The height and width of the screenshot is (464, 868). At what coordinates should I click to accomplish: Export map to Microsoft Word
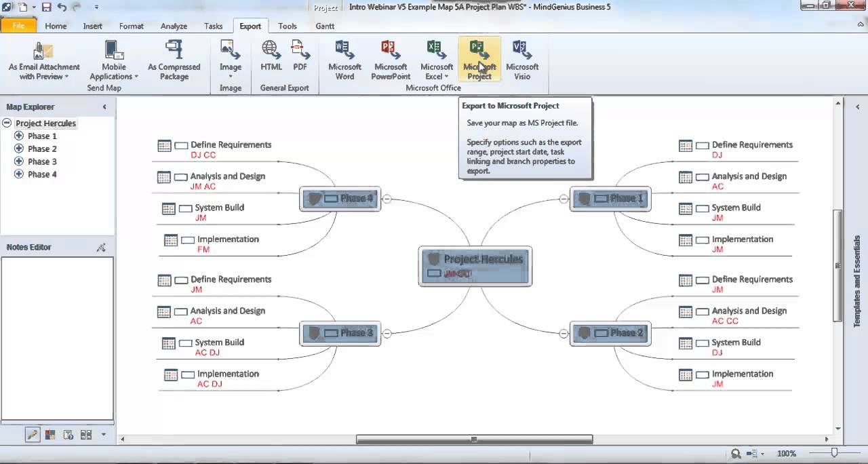click(344, 60)
